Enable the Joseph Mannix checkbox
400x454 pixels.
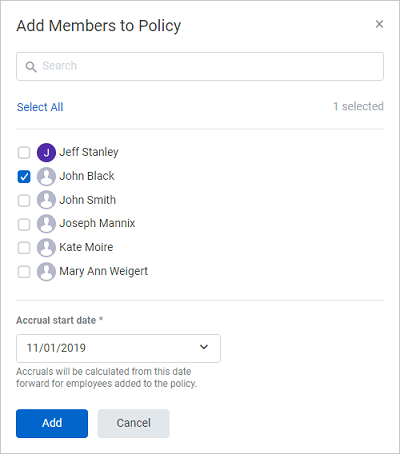point(24,224)
